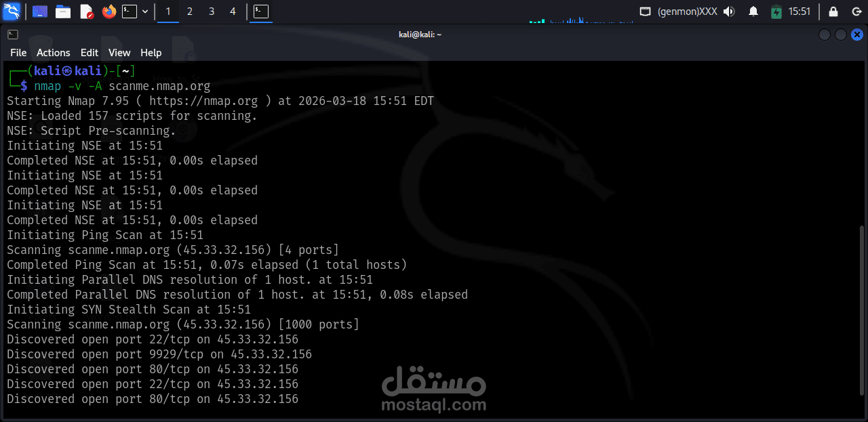Switch to workspace 2

[189, 12]
